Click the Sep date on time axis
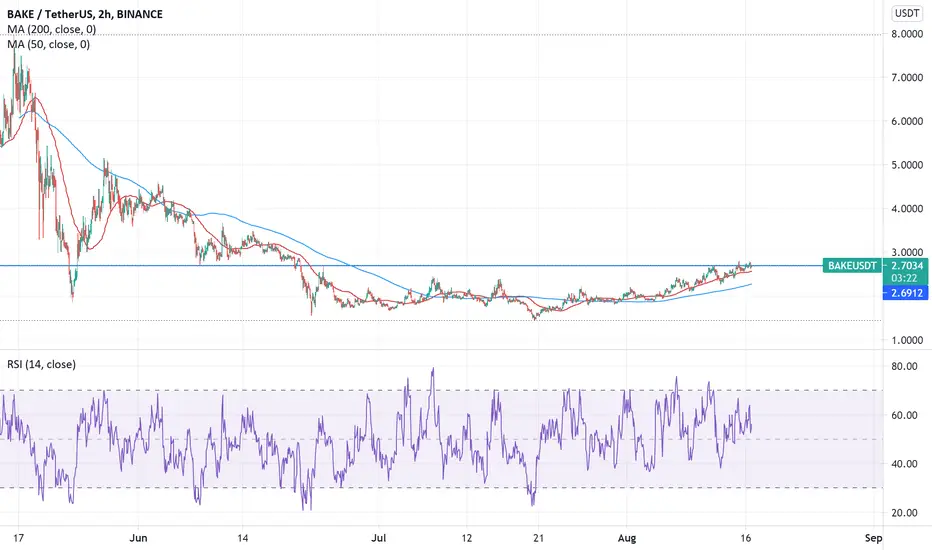The height and width of the screenshot is (550, 932). (873, 538)
